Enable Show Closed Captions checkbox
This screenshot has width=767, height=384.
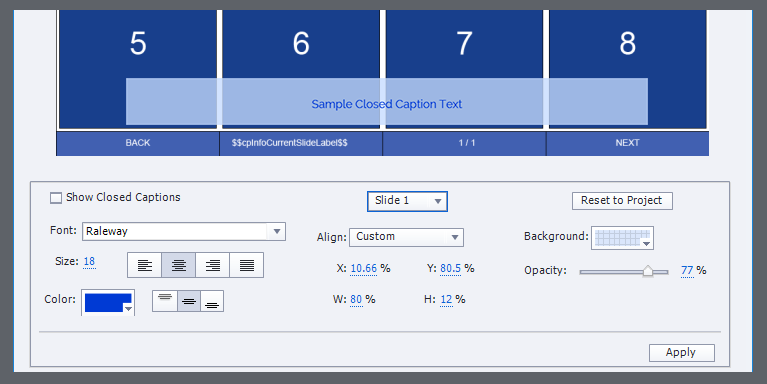click(56, 198)
